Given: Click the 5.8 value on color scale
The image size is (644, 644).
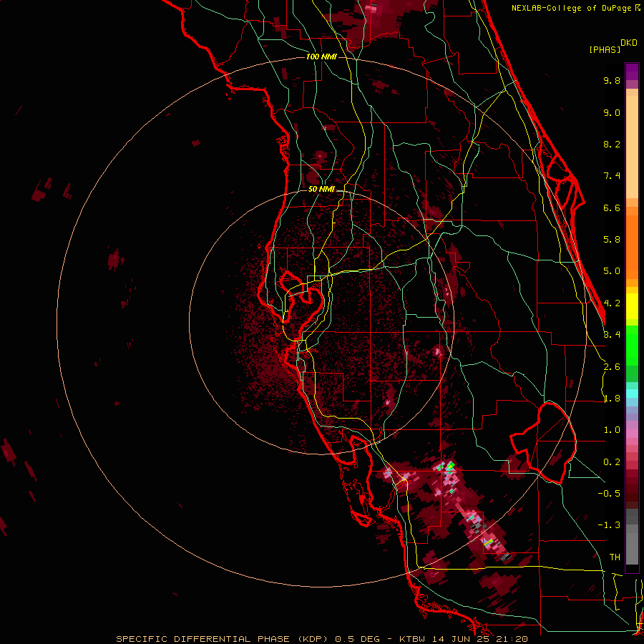Looking at the screenshot, I should (612, 240).
